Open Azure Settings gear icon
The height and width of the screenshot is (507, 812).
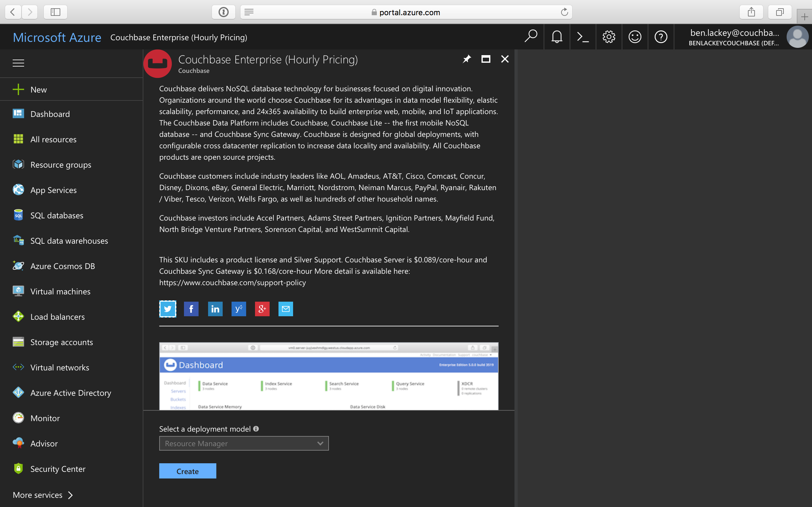[609, 37]
